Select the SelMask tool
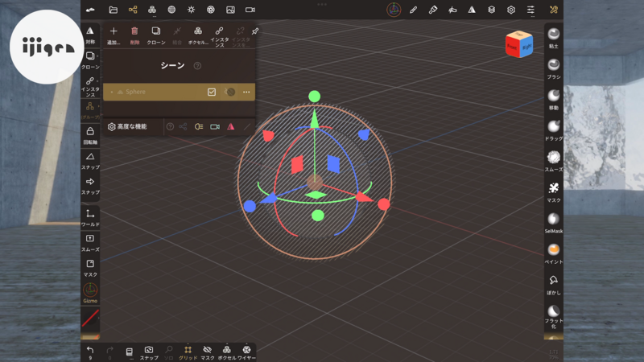 [554, 223]
